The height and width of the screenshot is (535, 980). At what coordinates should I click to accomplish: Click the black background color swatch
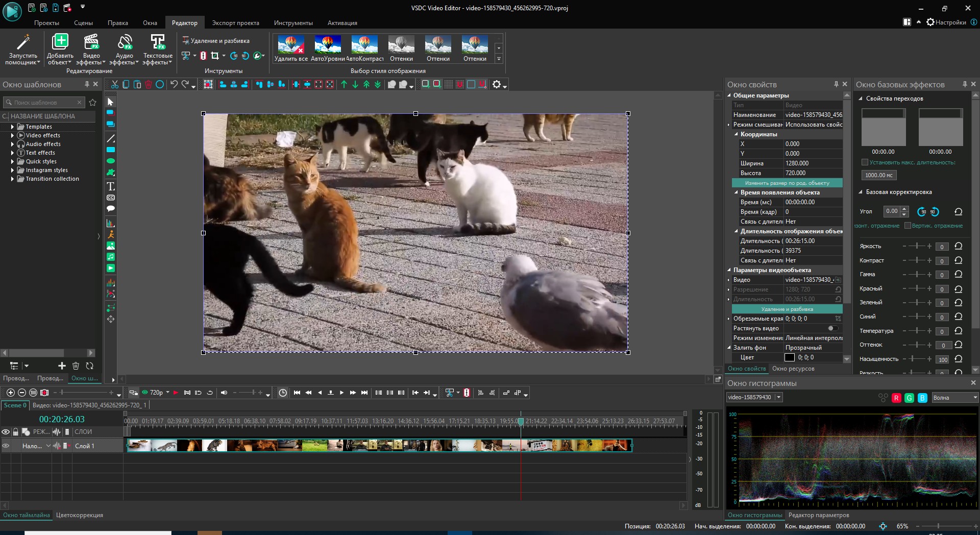pyautogui.click(x=790, y=357)
